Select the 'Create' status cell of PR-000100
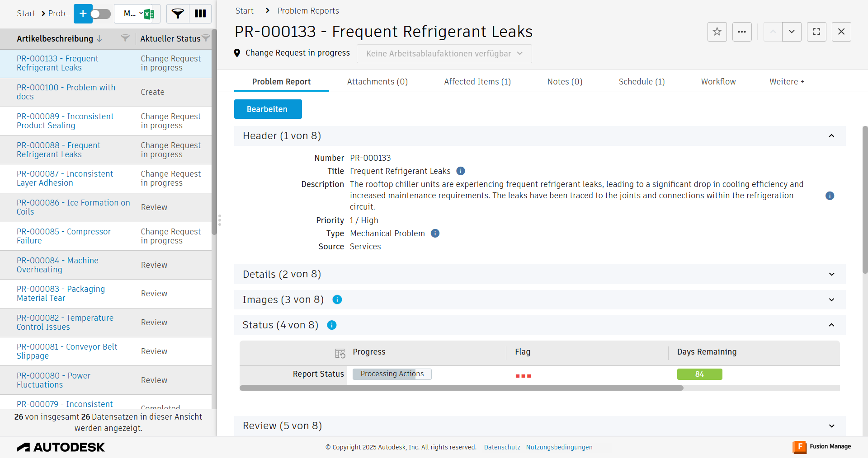 tap(153, 92)
